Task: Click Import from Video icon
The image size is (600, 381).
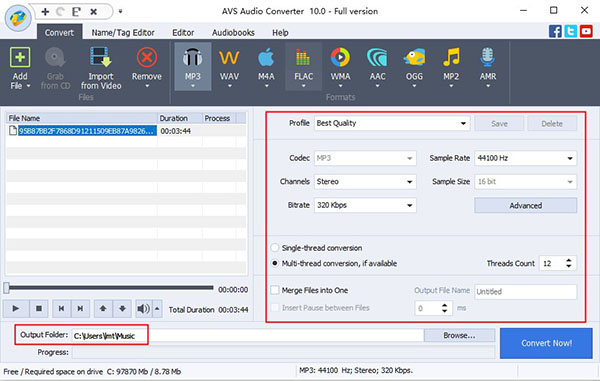Action: (x=101, y=57)
